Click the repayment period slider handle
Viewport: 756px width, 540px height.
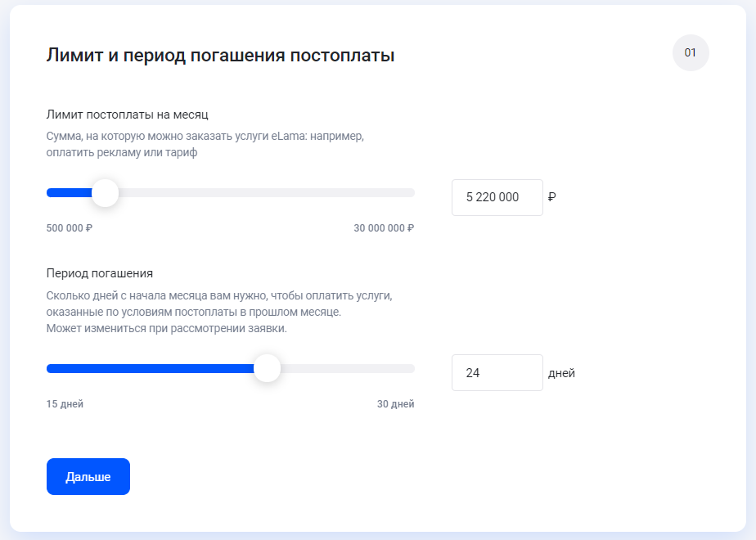coord(267,368)
